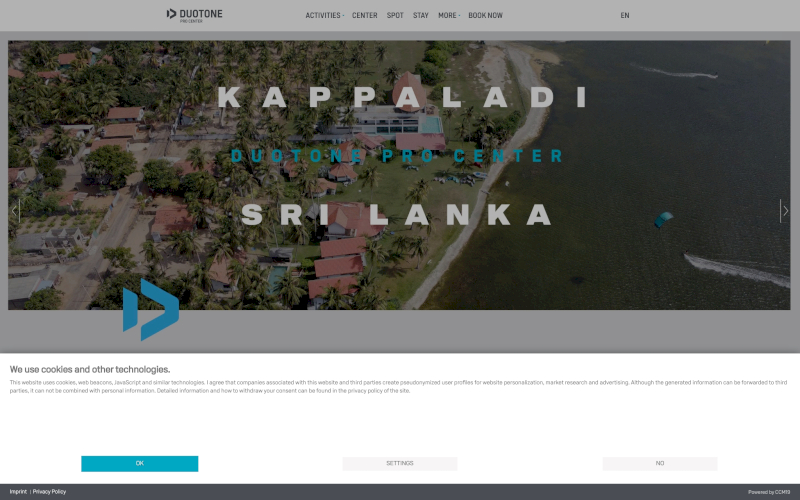Viewport: 800px width, 500px height.
Task: Accept cookies with the OK button
Action: coord(139,463)
